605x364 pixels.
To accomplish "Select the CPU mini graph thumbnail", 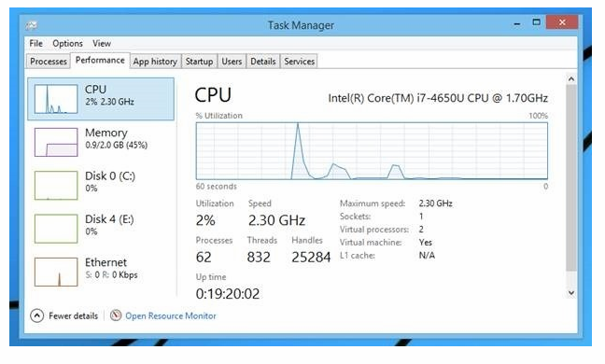I will click(x=56, y=99).
